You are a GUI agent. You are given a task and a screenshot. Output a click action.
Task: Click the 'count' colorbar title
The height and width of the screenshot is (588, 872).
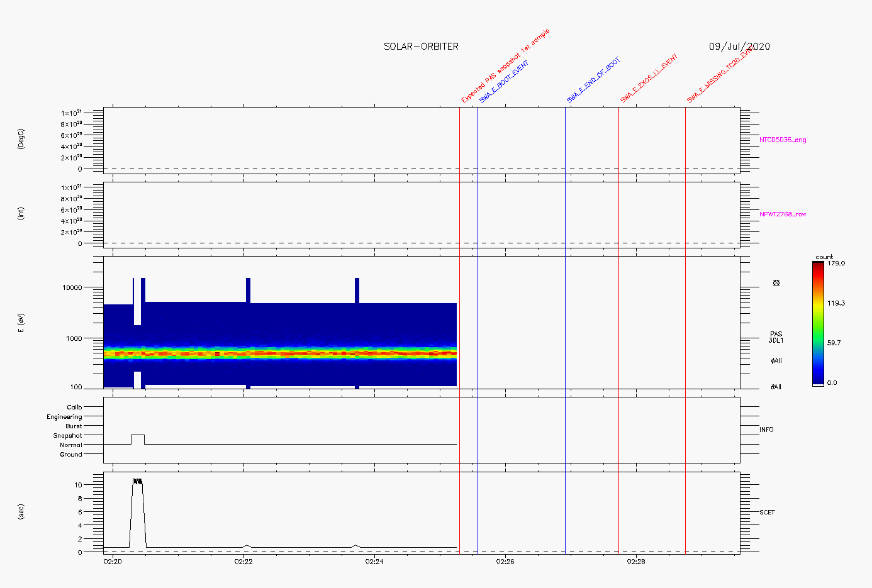click(824, 257)
